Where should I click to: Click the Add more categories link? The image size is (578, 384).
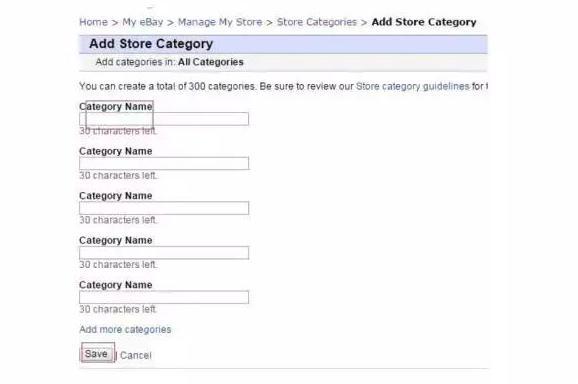click(125, 329)
